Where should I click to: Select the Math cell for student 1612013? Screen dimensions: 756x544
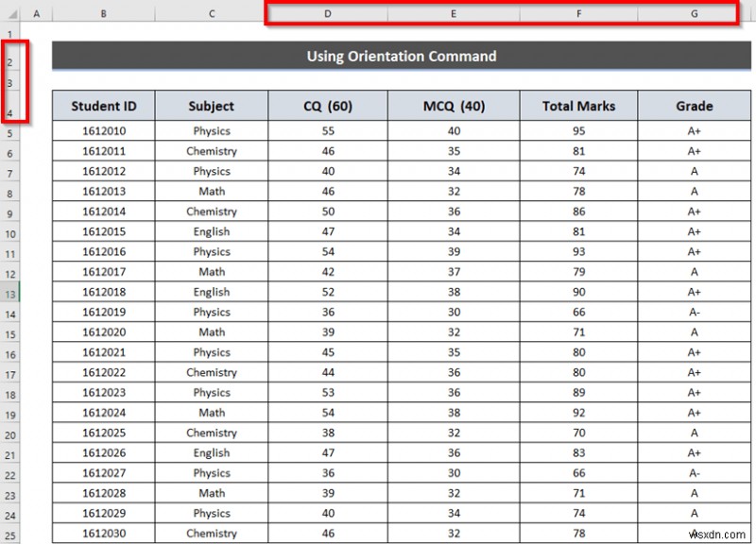tap(212, 191)
